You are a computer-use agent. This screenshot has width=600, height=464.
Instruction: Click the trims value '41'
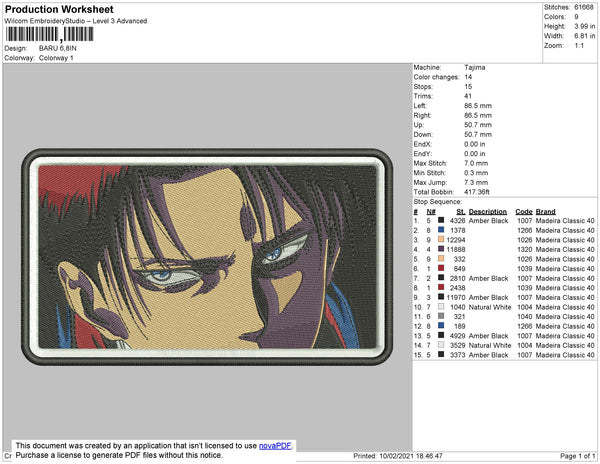tap(468, 96)
